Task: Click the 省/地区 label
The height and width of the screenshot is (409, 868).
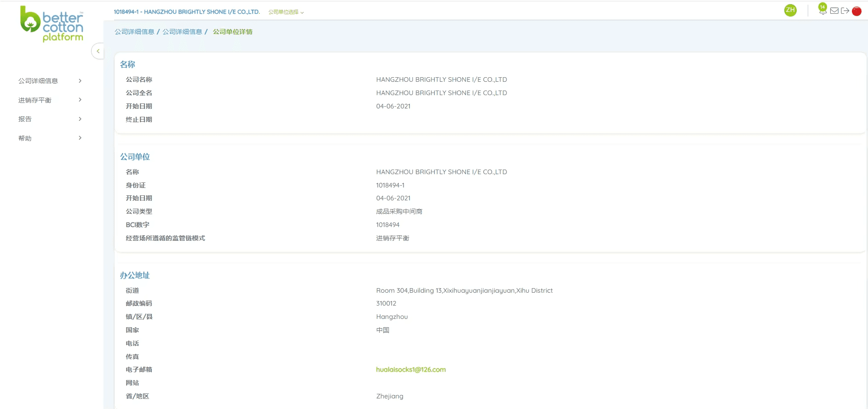Action: click(x=138, y=396)
